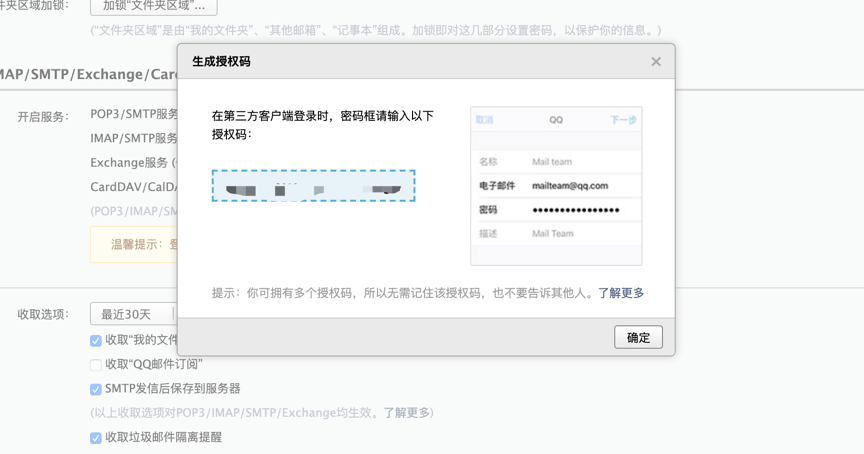Click the Exchange服务 row
The width and height of the screenshot is (864, 454).
click(x=133, y=163)
